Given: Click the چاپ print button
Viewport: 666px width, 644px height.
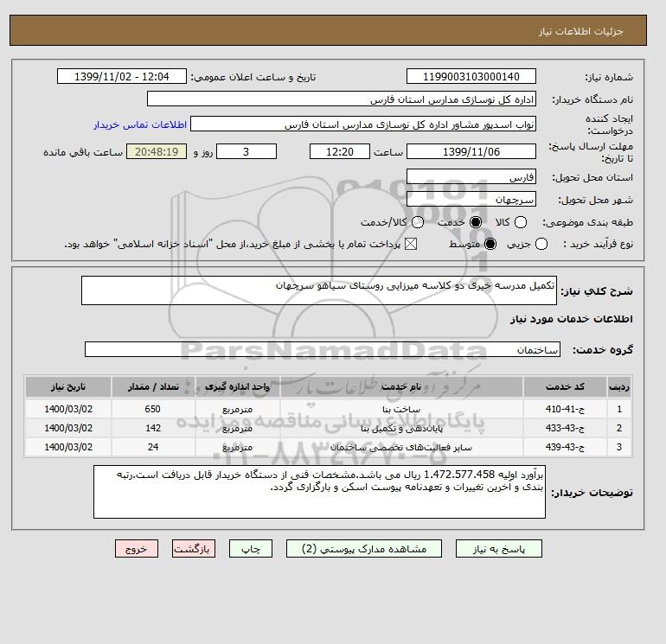Looking at the screenshot, I should pyautogui.click(x=251, y=549).
